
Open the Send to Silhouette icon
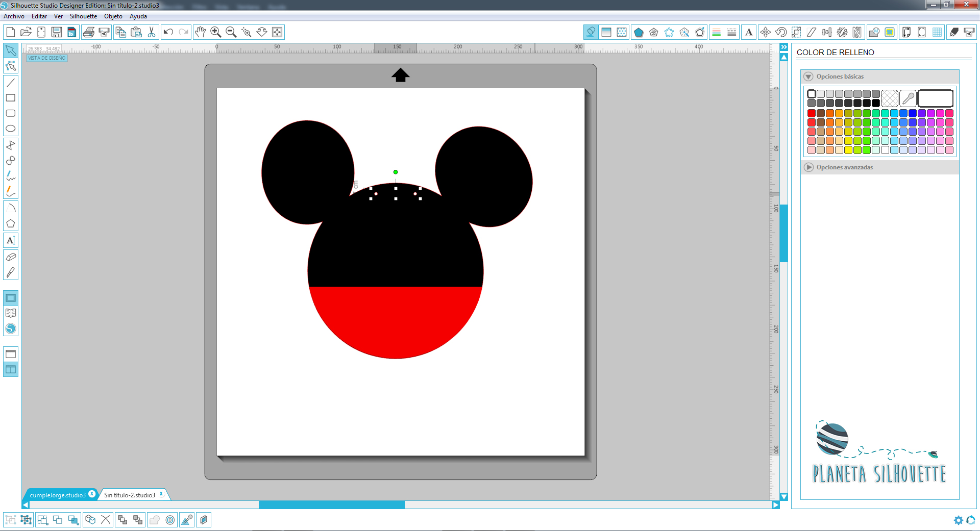969,32
